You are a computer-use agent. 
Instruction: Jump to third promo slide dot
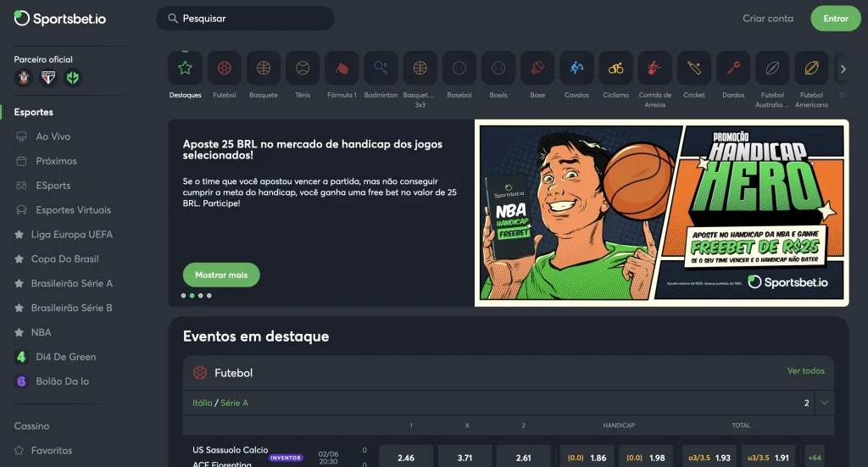200,296
